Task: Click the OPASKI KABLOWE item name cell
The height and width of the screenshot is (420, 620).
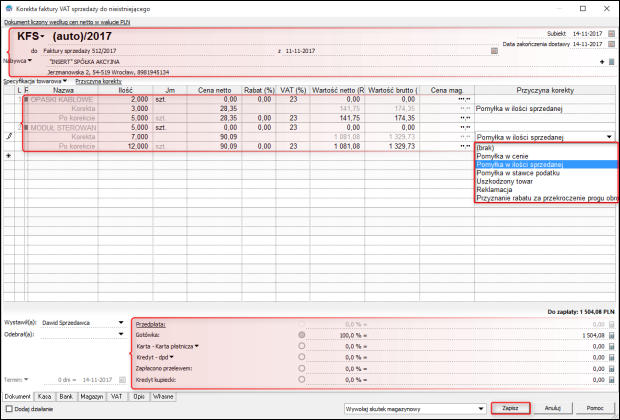Action: 61,99
